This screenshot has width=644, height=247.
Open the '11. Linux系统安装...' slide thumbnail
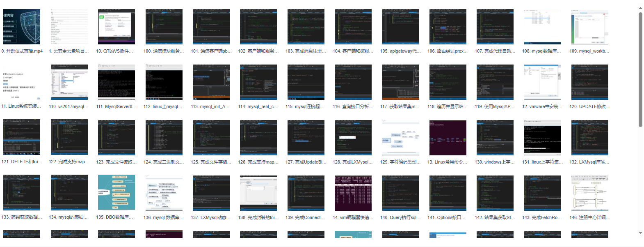click(x=22, y=82)
